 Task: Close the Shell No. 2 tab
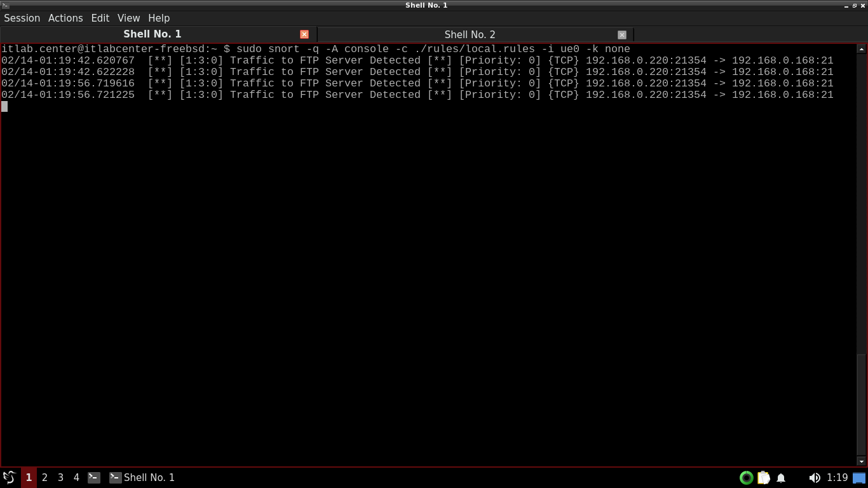pos(621,35)
